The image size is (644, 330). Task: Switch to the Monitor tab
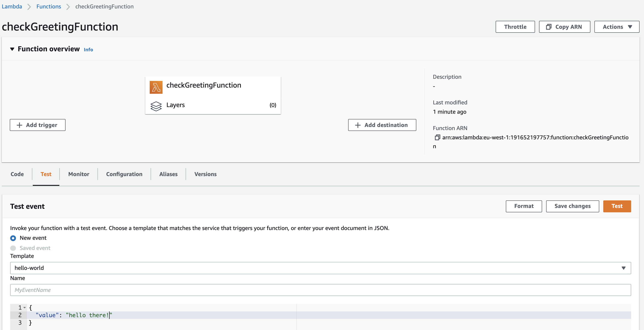(78, 174)
